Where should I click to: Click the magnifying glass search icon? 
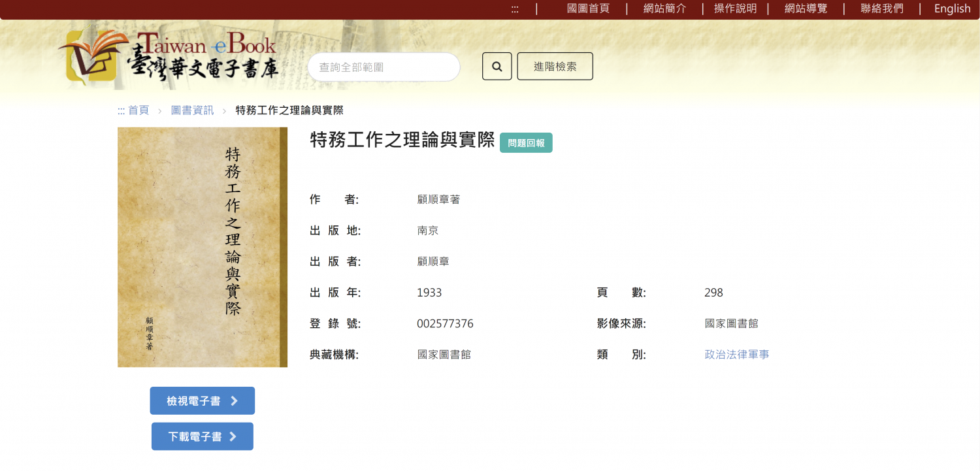click(497, 66)
